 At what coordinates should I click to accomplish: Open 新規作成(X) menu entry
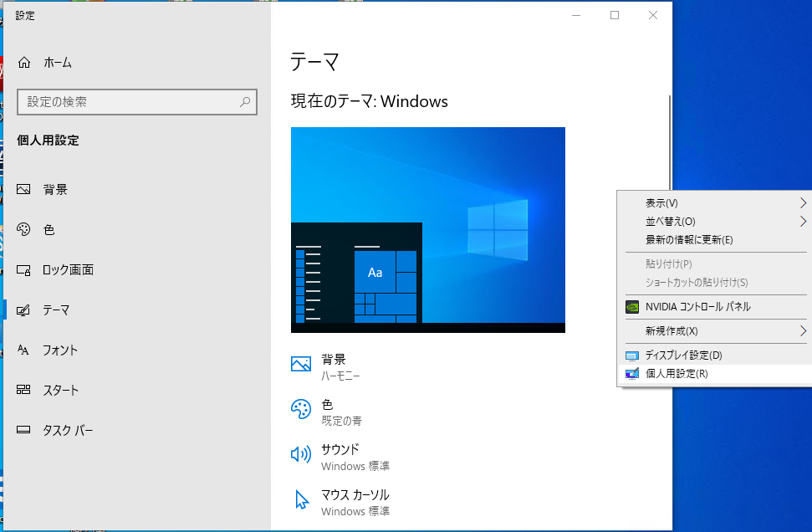click(x=715, y=330)
